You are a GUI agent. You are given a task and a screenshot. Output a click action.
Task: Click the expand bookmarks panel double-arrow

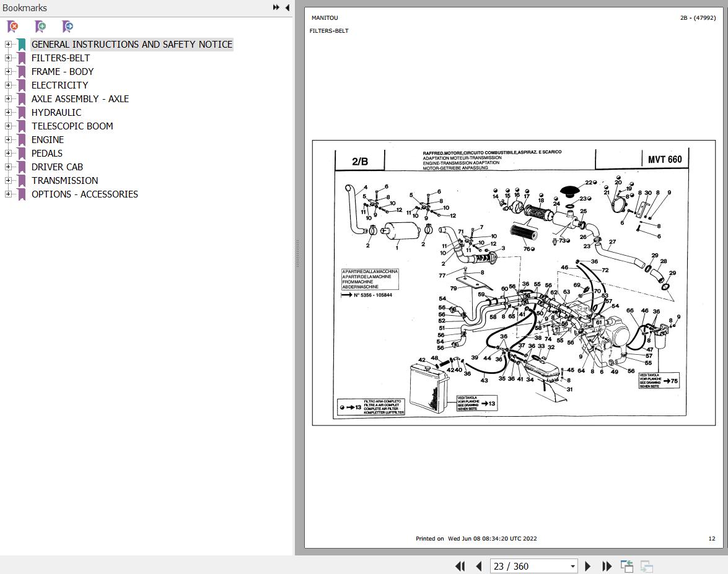[276, 7]
